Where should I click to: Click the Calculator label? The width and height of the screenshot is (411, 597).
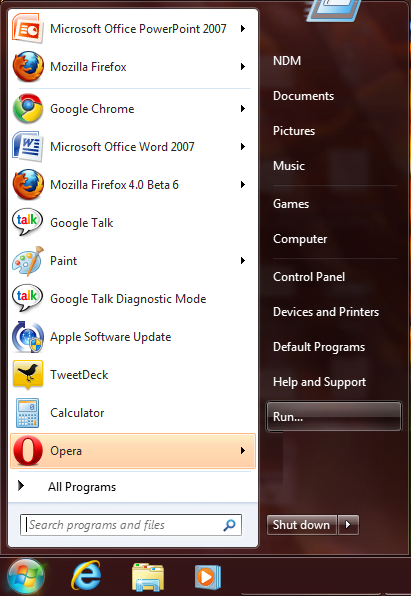[x=77, y=413]
